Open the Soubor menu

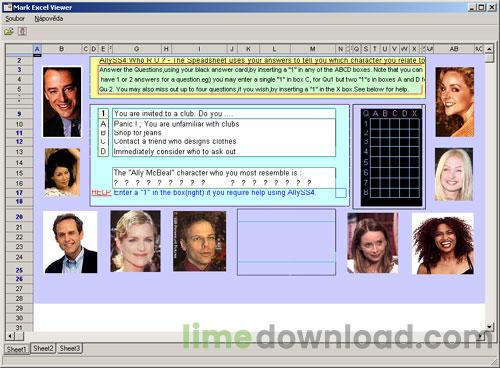pos(15,19)
